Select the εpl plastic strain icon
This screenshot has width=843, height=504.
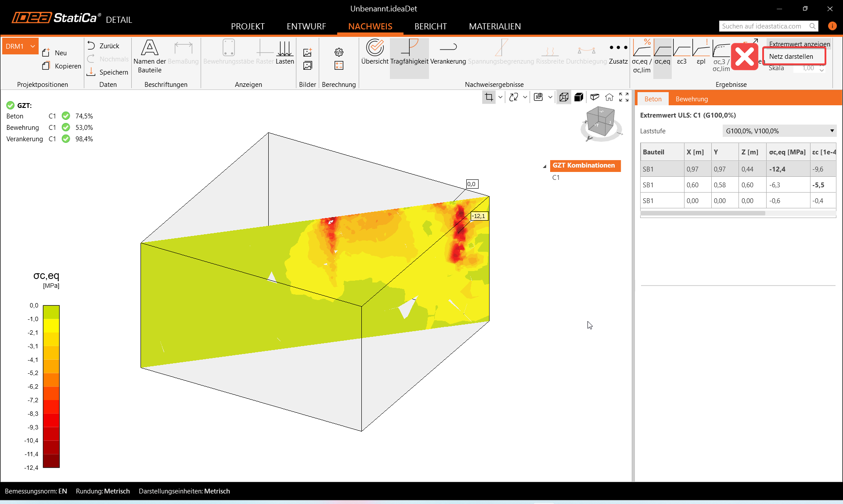701,52
